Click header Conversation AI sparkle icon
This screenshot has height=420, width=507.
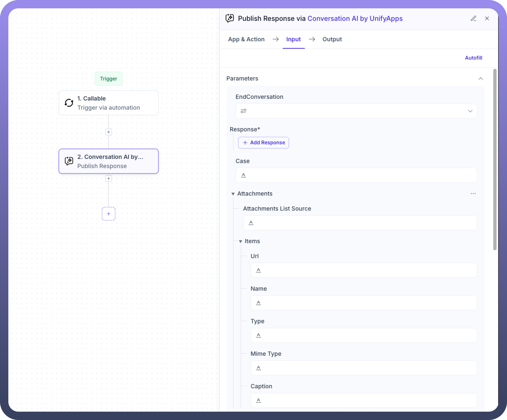tap(230, 18)
